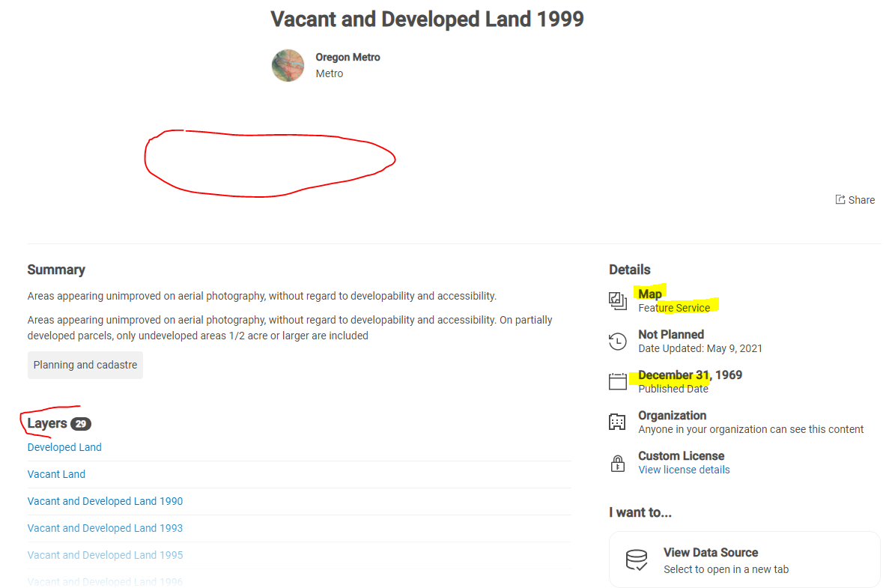886x588 pixels.
Task: Click View license details link
Action: click(x=684, y=470)
